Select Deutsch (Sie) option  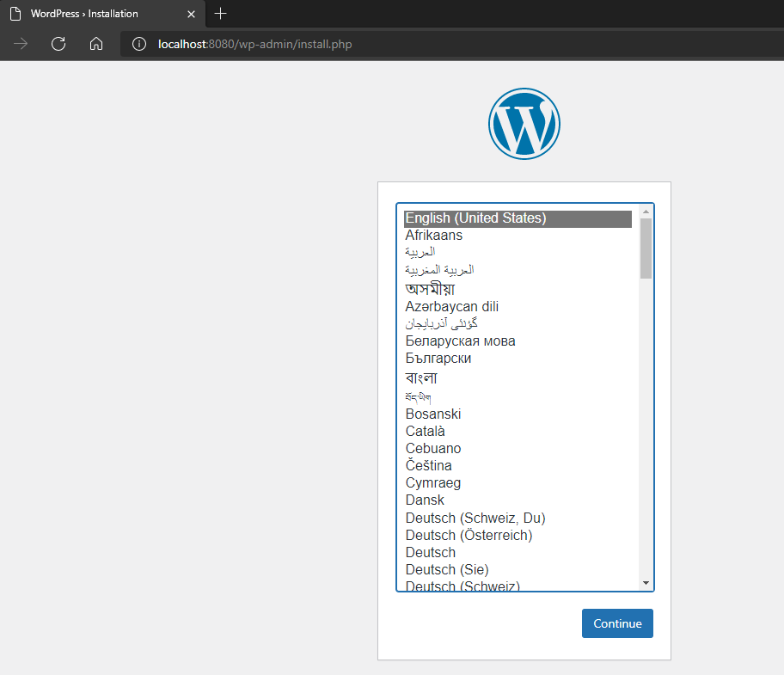coord(518,569)
